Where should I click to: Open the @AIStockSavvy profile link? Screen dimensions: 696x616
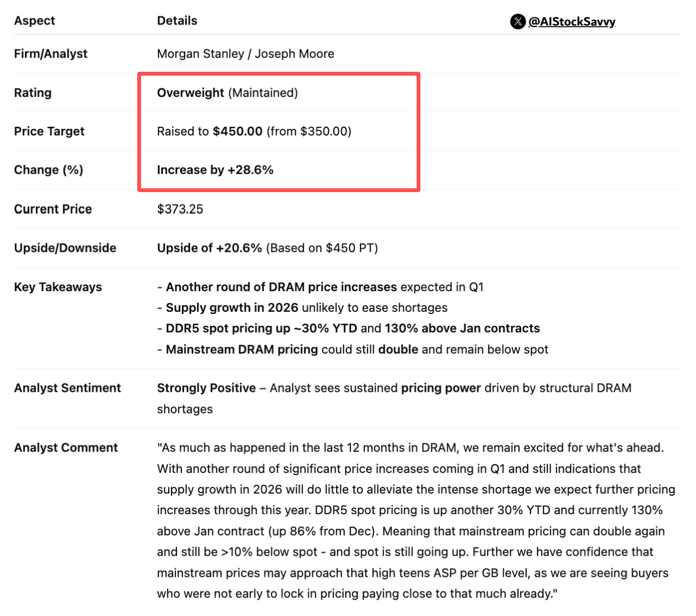coord(572,21)
